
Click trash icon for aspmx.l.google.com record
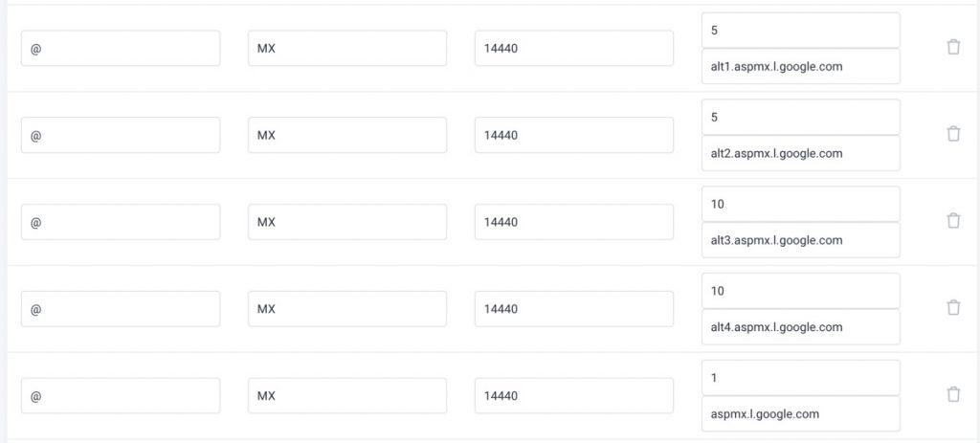953,394
